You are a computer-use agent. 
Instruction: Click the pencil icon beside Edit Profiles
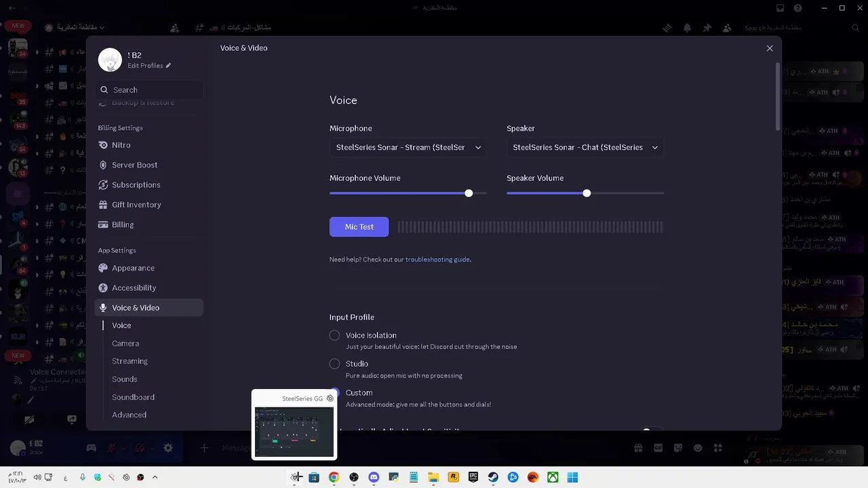[x=168, y=66]
